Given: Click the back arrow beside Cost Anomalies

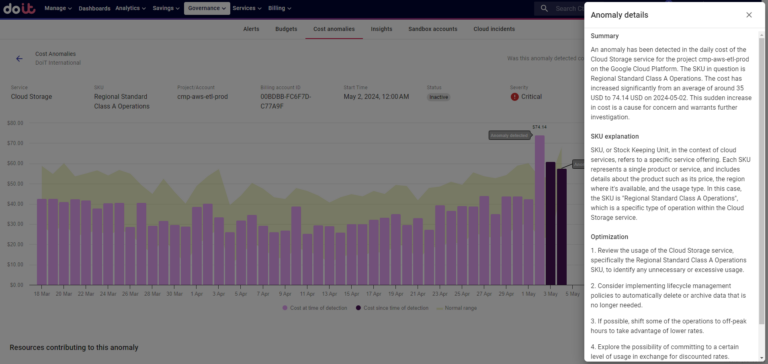Looking at the screenshot, I should tap(19, 59).
